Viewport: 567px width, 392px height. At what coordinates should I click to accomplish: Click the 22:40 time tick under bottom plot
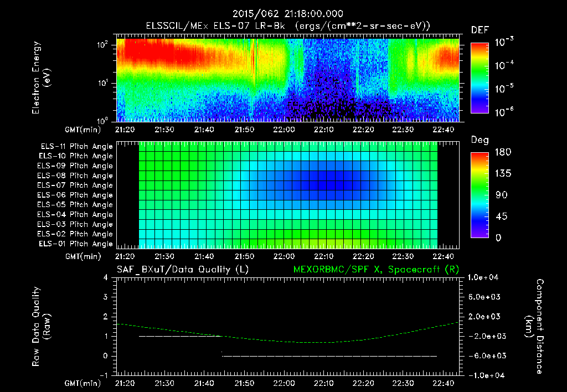pyautogui.click(x=443, y=383)
